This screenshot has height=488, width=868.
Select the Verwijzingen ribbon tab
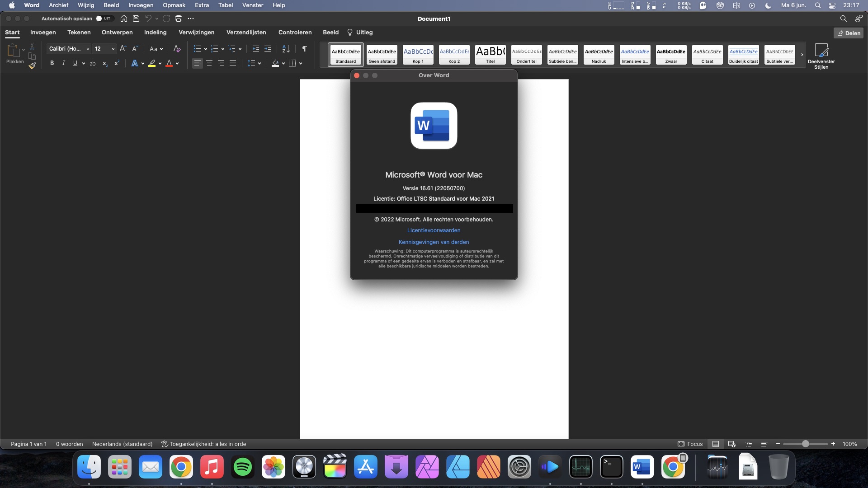pos(196,32)
